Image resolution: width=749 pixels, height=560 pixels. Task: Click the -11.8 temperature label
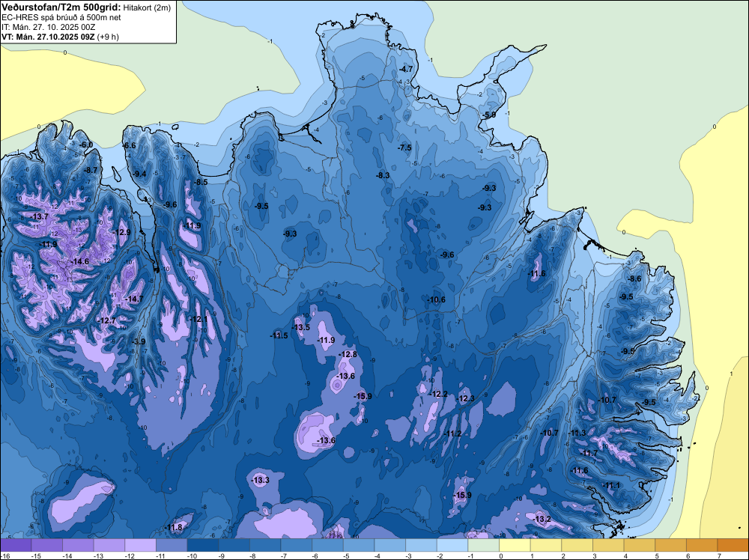[x=174, y=528]
